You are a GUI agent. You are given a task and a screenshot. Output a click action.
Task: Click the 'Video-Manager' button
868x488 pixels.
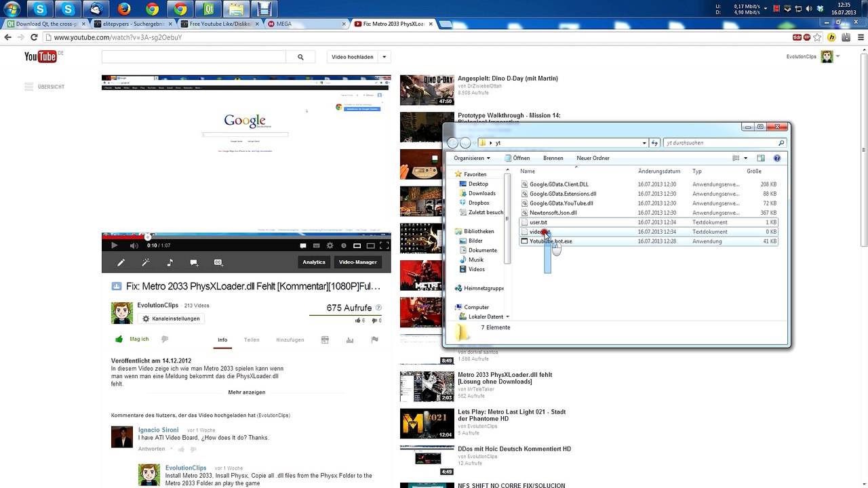[357, 262]
